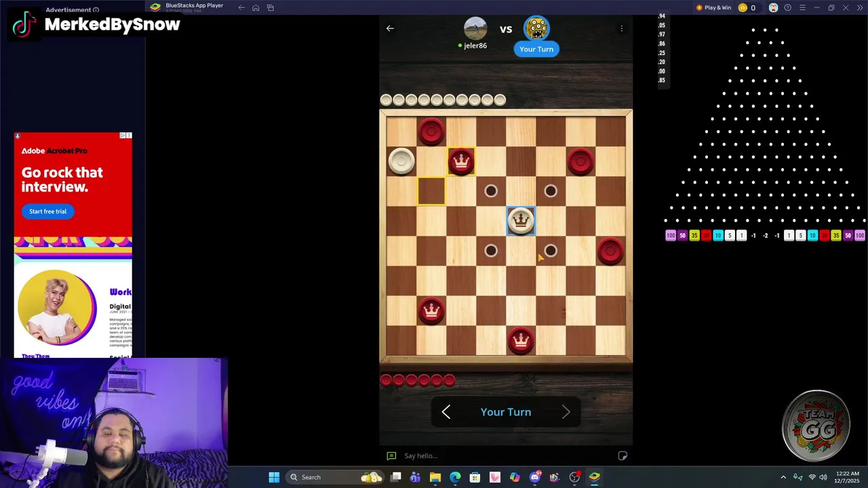Click the leftmost cyan 10 Plinko slot
The image size is (868, 488).
coord(717,235)
